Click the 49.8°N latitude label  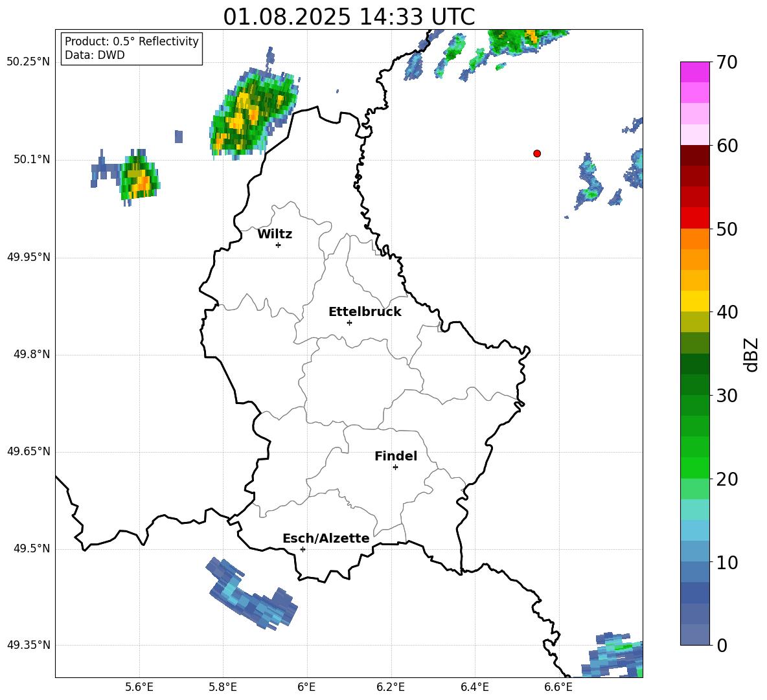(32, 354)
